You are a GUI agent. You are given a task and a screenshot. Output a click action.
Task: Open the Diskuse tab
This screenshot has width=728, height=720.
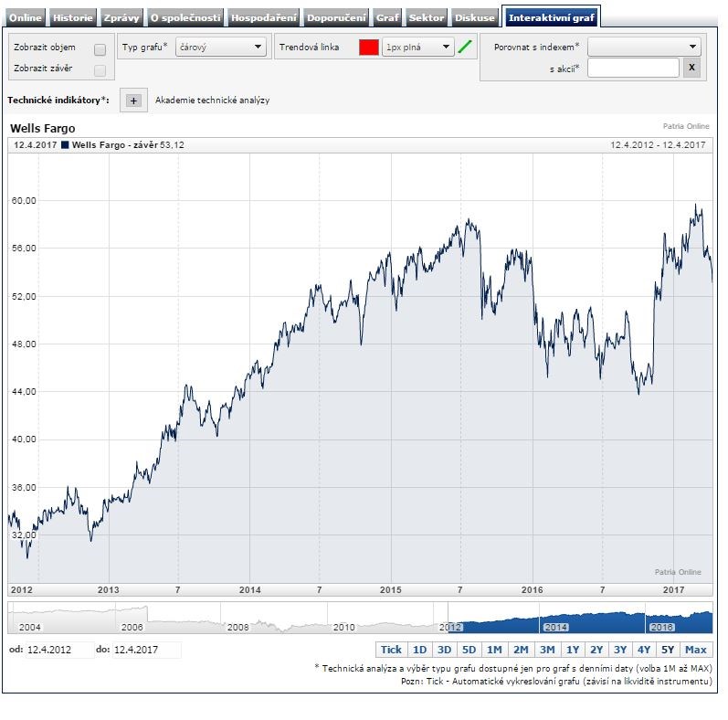474,17
